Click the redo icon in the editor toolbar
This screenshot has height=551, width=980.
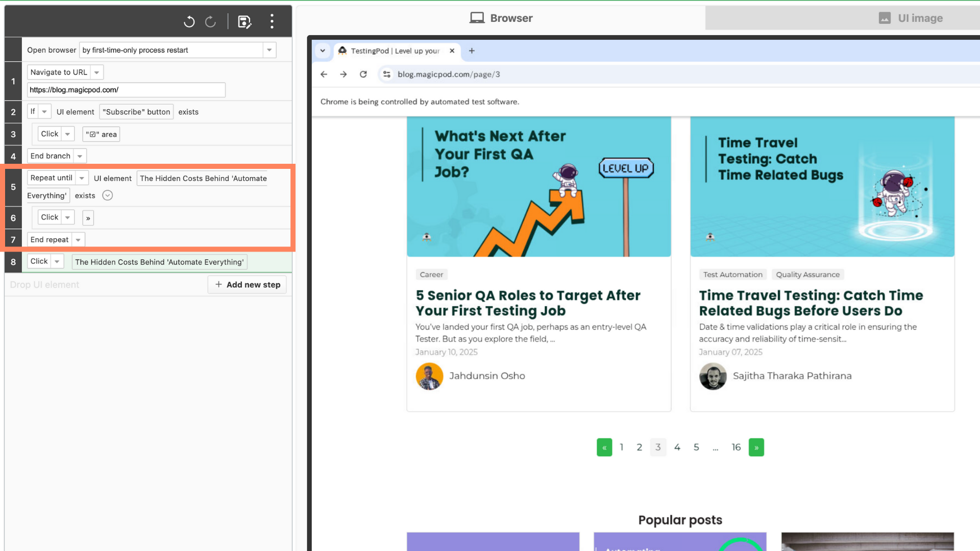pyautogui.click(x=210, y=21)
